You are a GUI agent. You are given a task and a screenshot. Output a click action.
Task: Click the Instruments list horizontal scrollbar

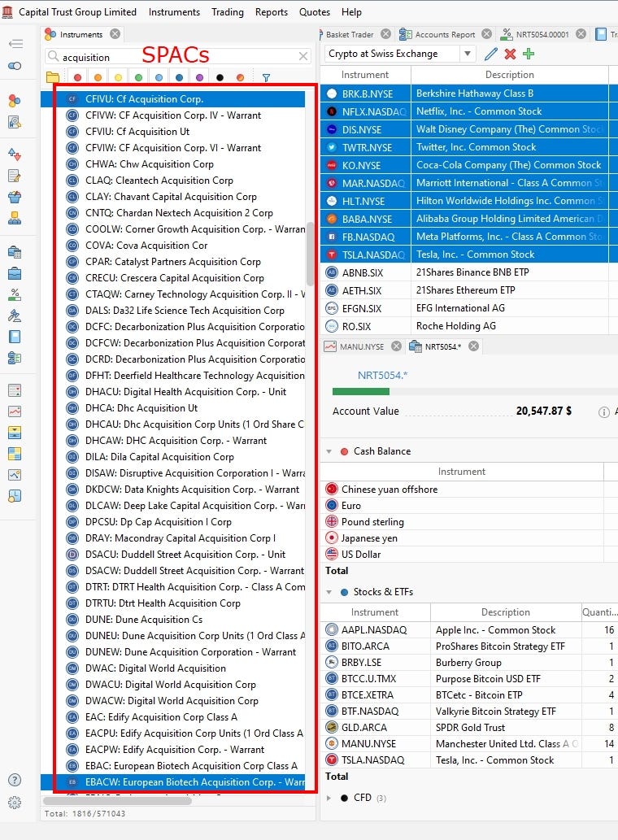(117, 801)
